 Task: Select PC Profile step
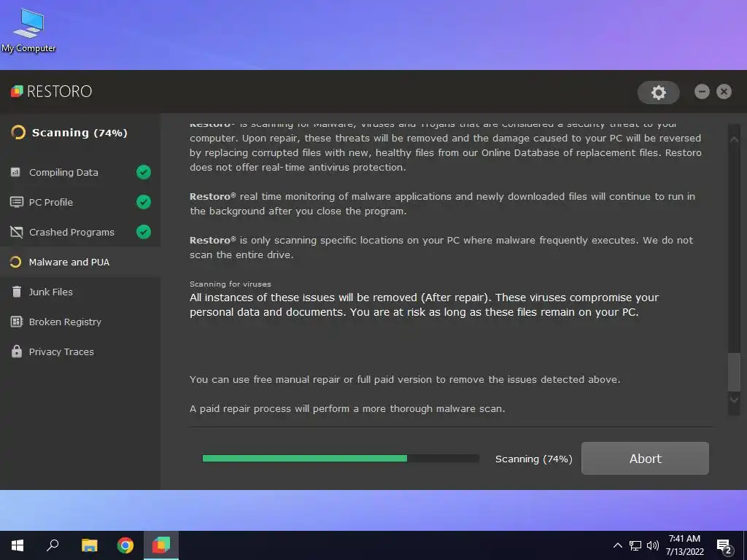coord(80,202)
